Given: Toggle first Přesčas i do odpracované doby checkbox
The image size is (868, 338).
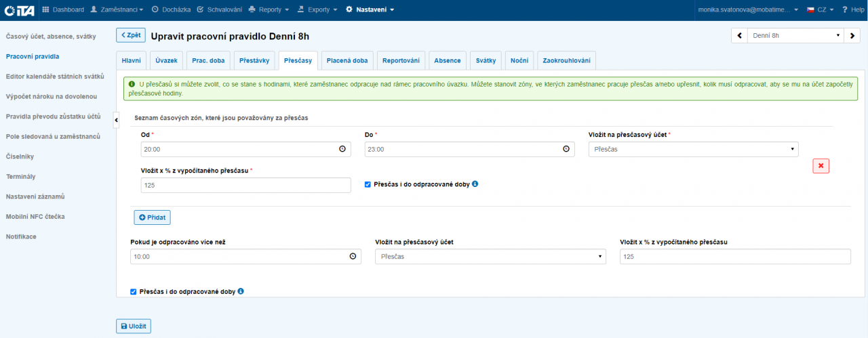Looking at the screenshot, I should (368, 184).
